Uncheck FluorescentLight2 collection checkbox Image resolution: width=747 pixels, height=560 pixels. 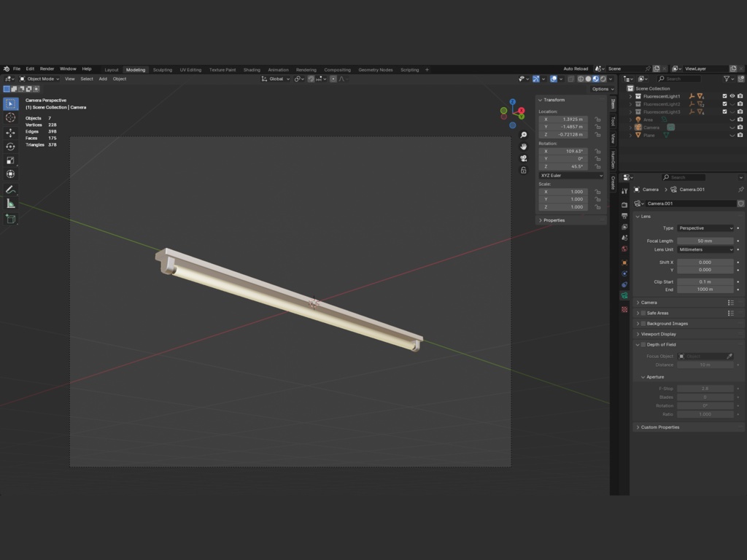coord(724,104)
